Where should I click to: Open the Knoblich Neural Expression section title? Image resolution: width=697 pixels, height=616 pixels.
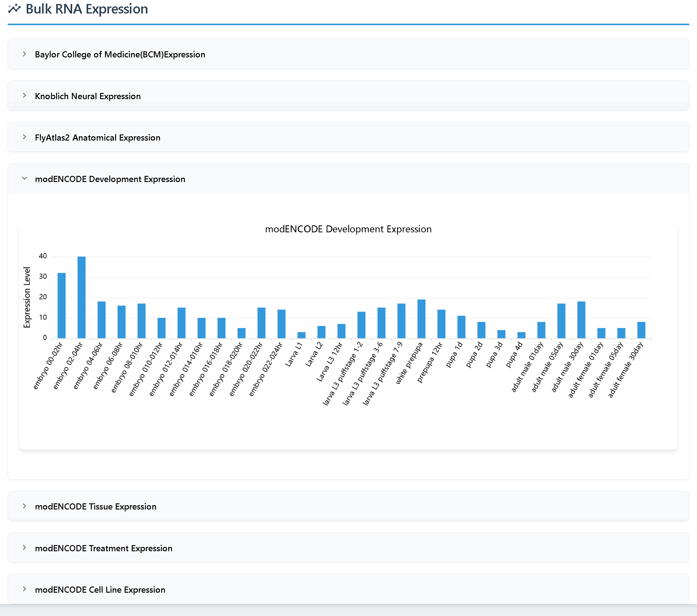(x=88, y=96)
